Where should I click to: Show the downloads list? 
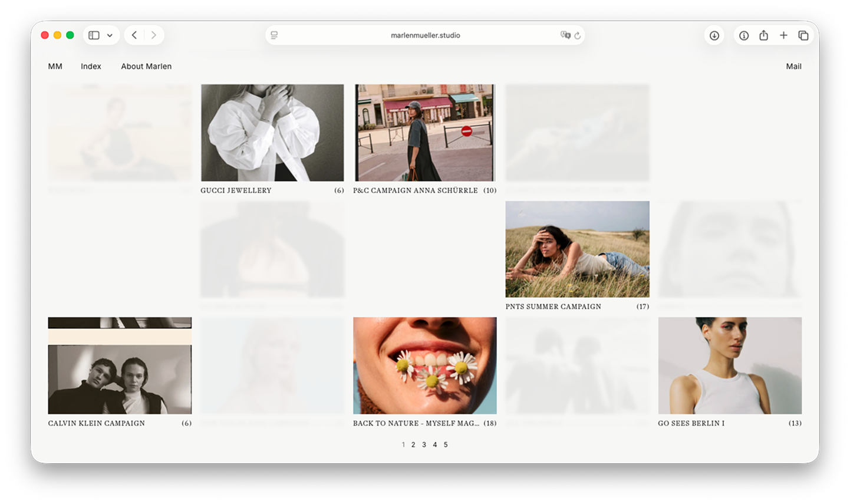pos(714,35)
